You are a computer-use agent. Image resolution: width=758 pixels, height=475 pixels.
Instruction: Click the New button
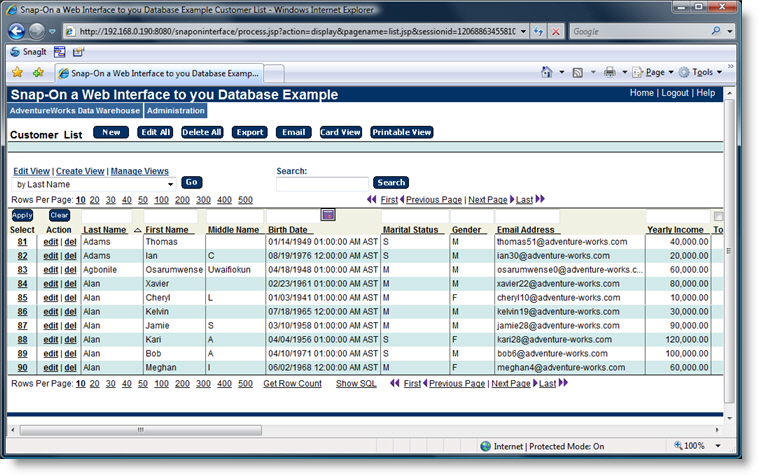[111, 132]
